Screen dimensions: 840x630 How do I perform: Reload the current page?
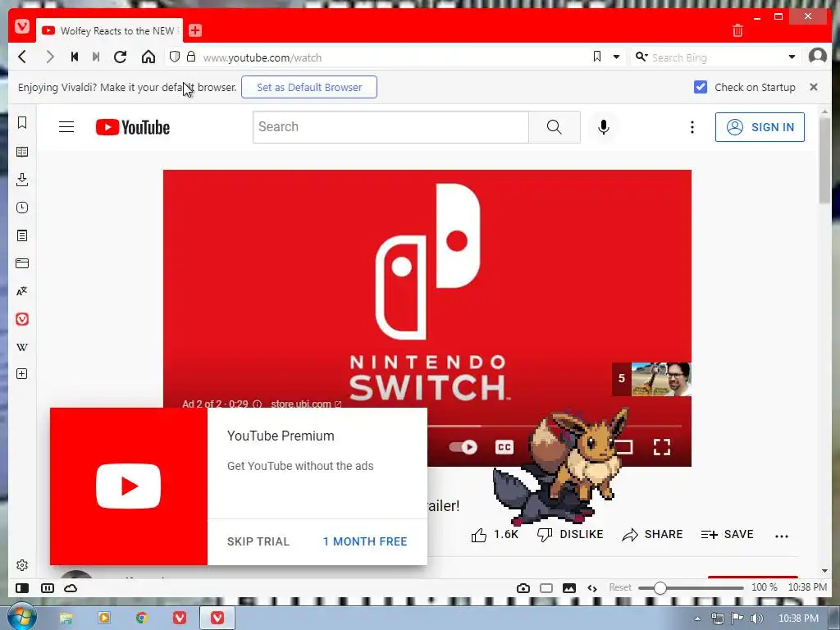pos(120,57)
